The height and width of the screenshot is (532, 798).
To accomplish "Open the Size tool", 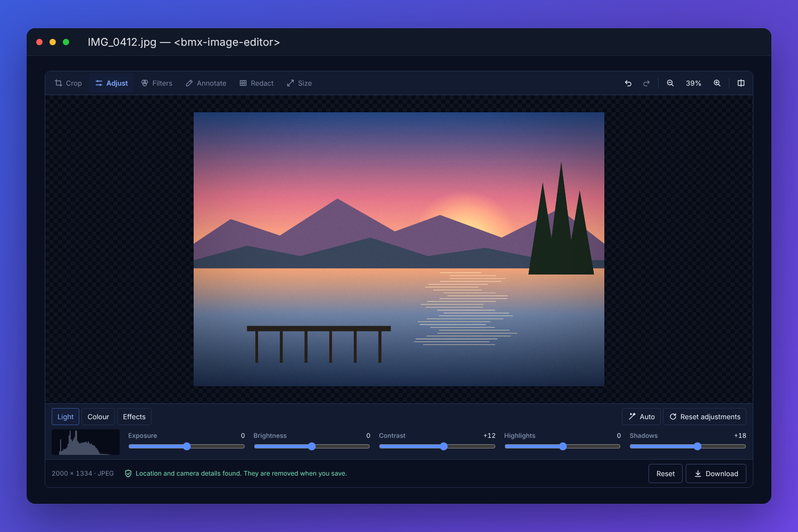I will pyautogui.click(x=299, y=83).
